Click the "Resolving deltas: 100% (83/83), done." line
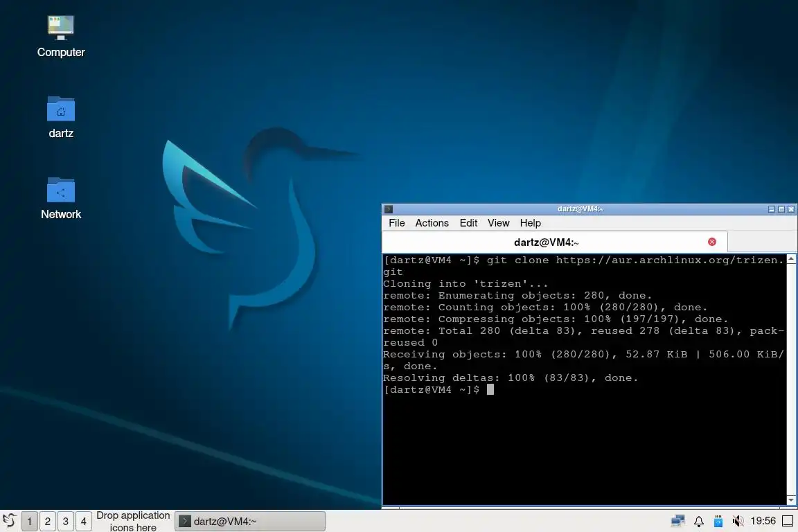This screenshot has width=798, height=532. (x=511, y=378)
